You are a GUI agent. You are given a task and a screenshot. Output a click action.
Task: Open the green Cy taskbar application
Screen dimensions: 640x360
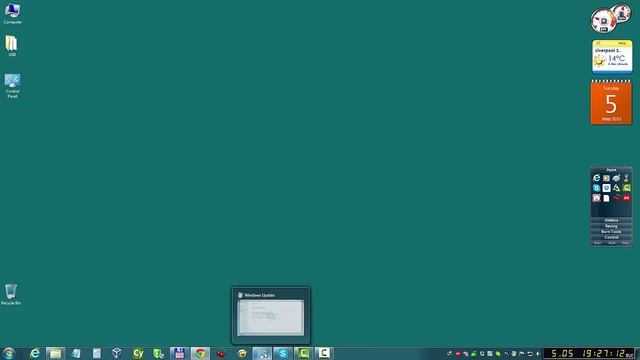[x=138, y=353]
